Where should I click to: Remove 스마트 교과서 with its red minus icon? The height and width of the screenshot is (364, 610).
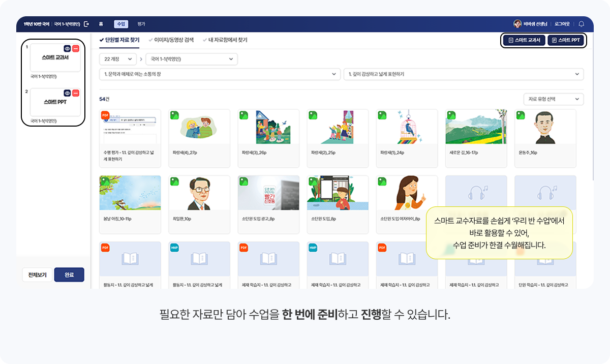76,48
